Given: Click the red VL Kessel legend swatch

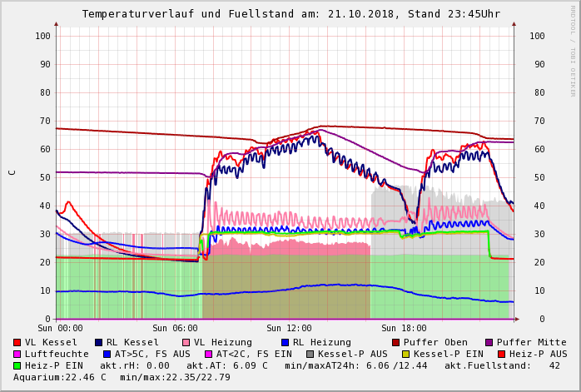Looking at the screenshot, I should coord(17,342).
